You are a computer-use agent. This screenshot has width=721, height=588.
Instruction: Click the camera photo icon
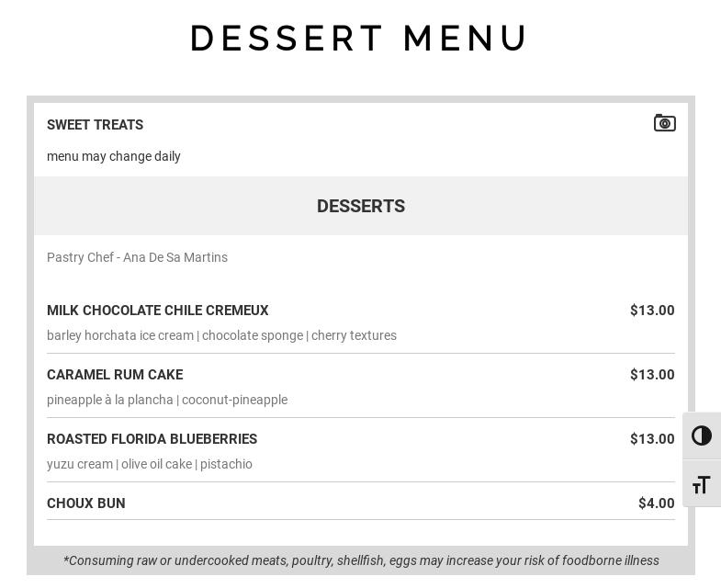pyautogui.click(x=664, y=123)
